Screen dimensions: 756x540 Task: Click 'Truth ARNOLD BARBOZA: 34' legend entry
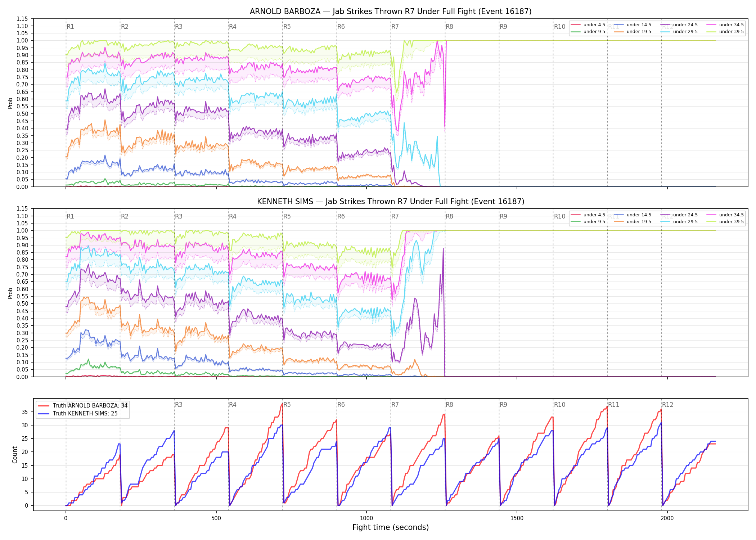click(83, 406)
